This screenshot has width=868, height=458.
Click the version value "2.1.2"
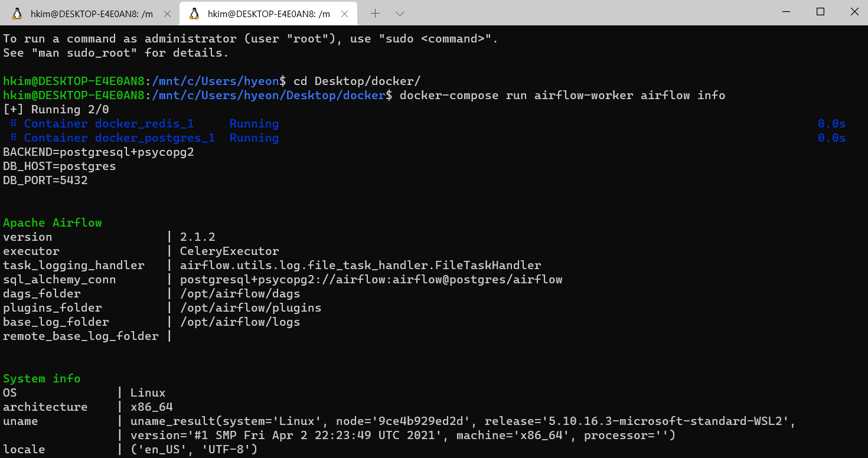click(x=198, y=237)
